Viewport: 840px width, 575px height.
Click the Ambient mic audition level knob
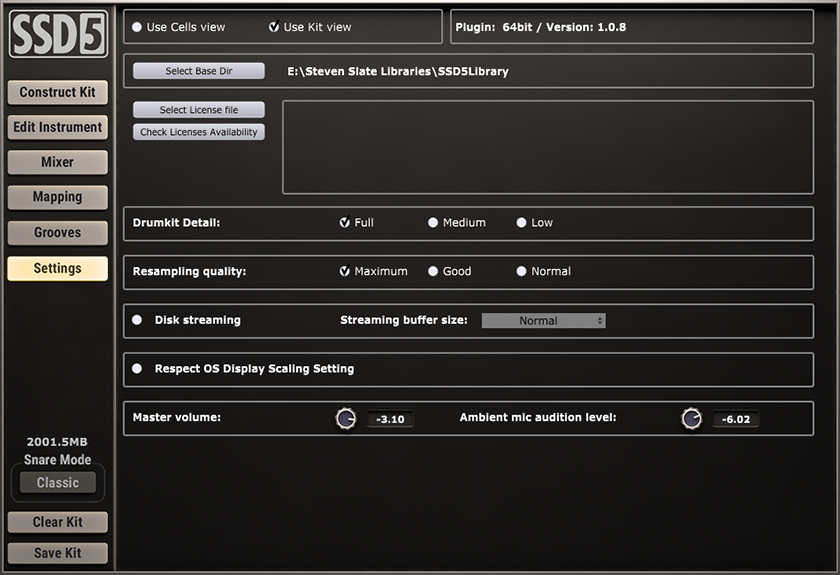[691, 419]
